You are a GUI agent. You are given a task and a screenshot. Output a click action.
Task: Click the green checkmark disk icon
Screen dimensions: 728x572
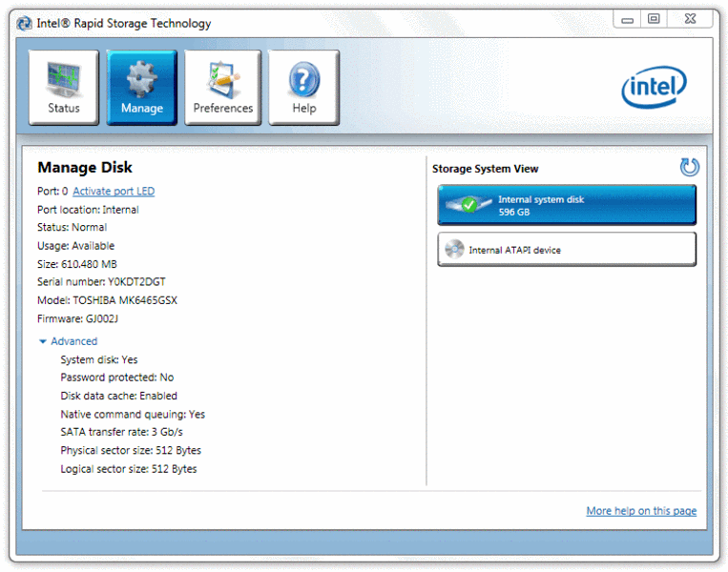pos(468,204)
